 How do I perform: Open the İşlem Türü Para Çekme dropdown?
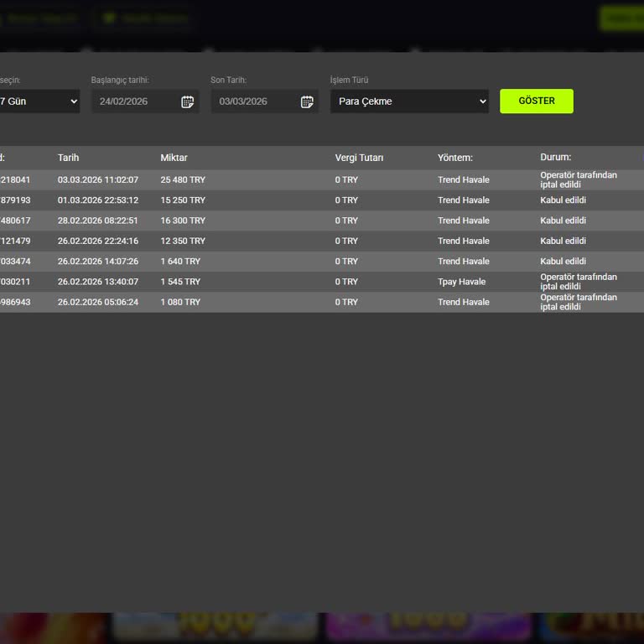coord(409,101)
